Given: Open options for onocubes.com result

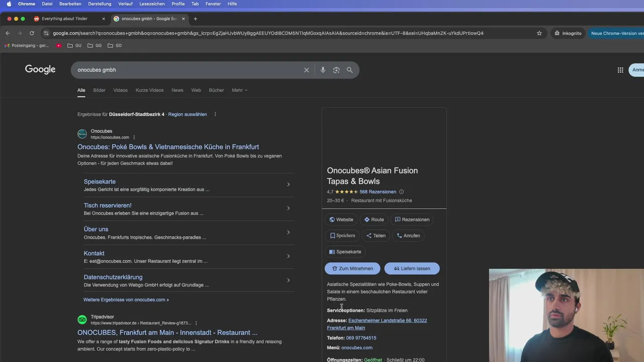Looking at the screenshot, I should click(x=134, y=137).
